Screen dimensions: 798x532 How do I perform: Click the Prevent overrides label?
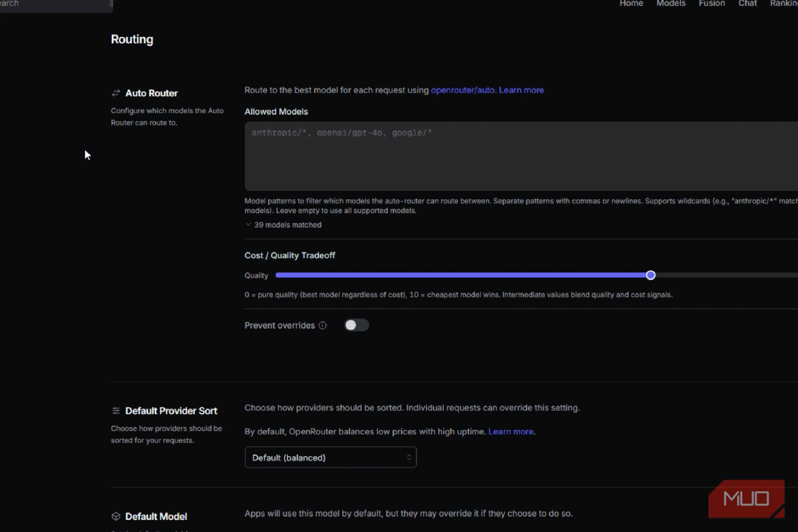(x=279, y=326)
